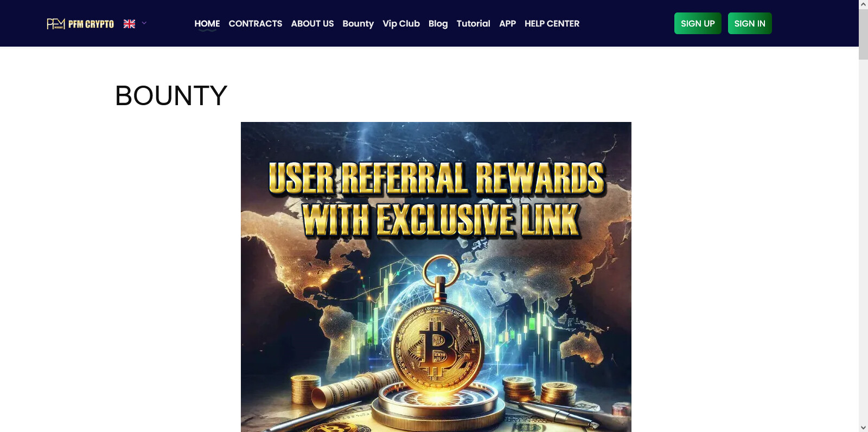
Task: Expand the language dropdown chevron
Action: pos(144,23)
